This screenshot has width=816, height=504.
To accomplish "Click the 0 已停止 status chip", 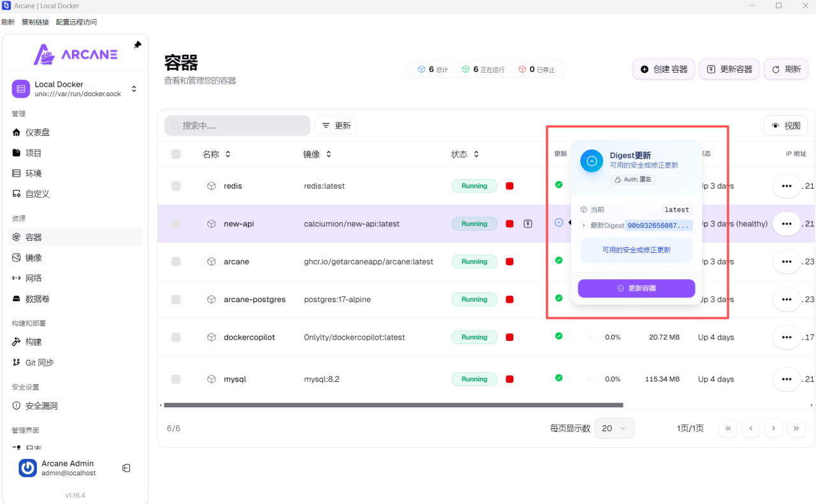I will click(x=537, y=69).
